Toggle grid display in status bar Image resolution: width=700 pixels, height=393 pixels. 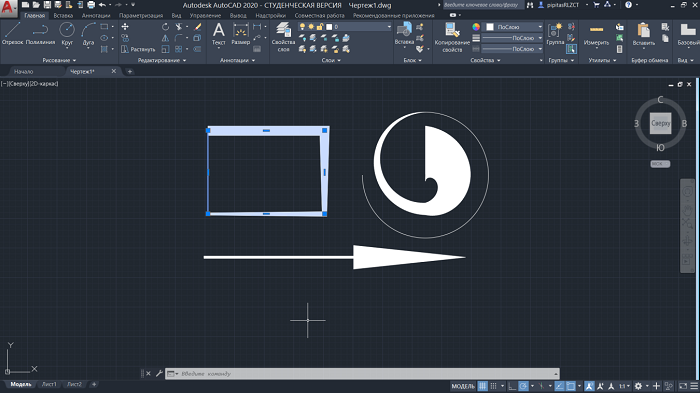pyautogui.click(x=483, y=386)
